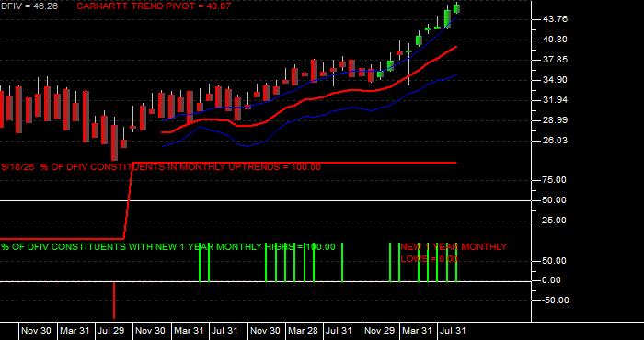This screenshot has width=644, height=340.
Task: Select the 43.76 price axis value
Action: pyautogui.click(x=555, y=19)
